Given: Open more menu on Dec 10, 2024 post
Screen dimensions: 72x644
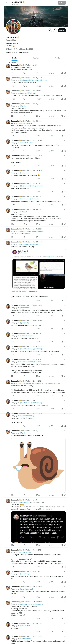Looking at the screenshot, I should pyautogui.click(x=65, y=171).
